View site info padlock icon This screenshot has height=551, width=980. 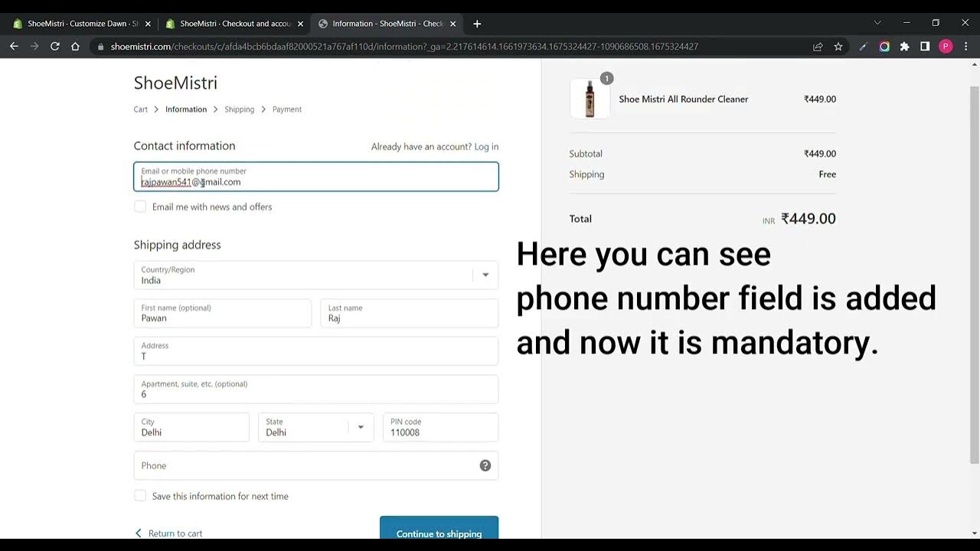tap(100, 47)
